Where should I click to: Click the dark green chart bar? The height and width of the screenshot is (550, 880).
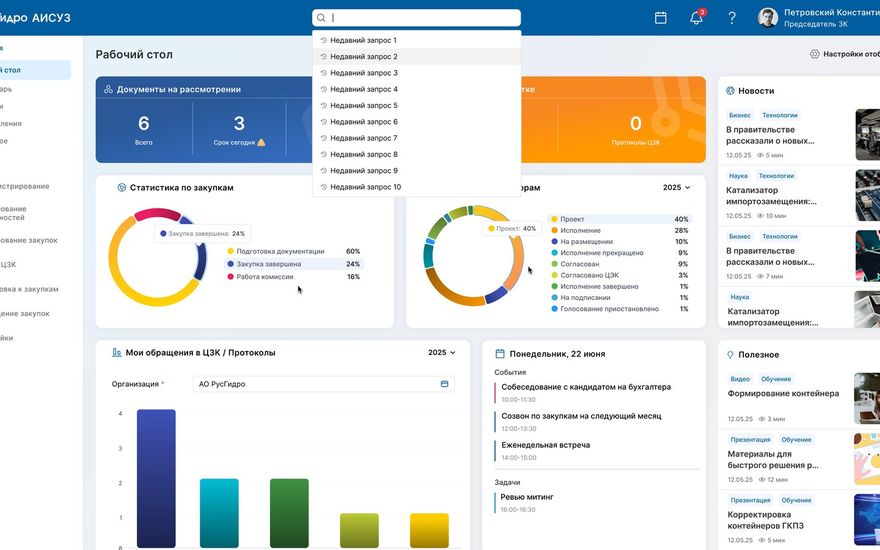click(x=289, y=513)
